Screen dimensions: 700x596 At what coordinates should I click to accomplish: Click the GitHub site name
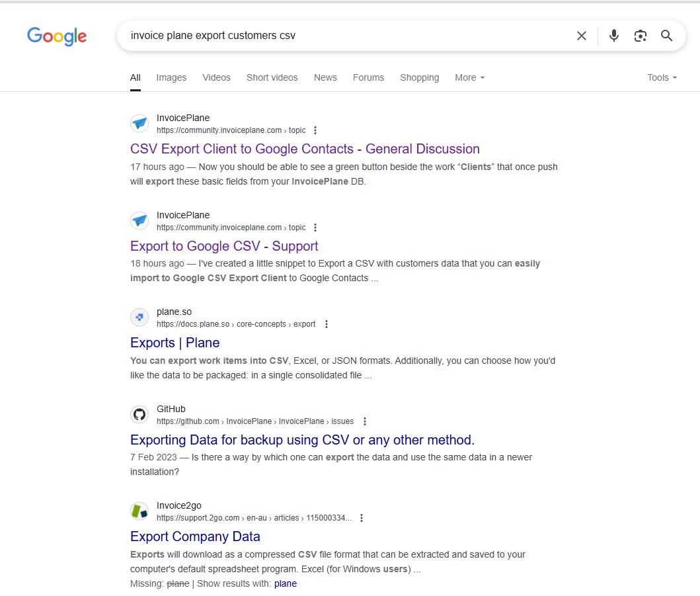coord(171,409)
